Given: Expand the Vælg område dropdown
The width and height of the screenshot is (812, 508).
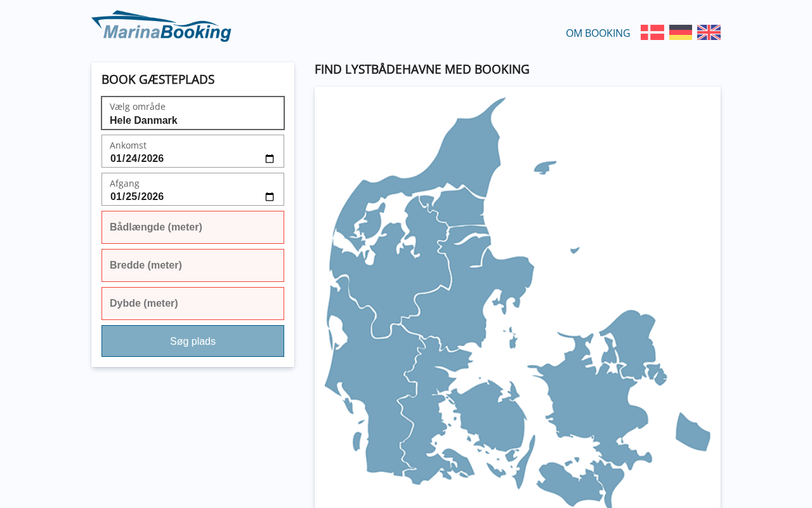Looking at the screenshot, I should pyautogui.click(x=193, y=113).
